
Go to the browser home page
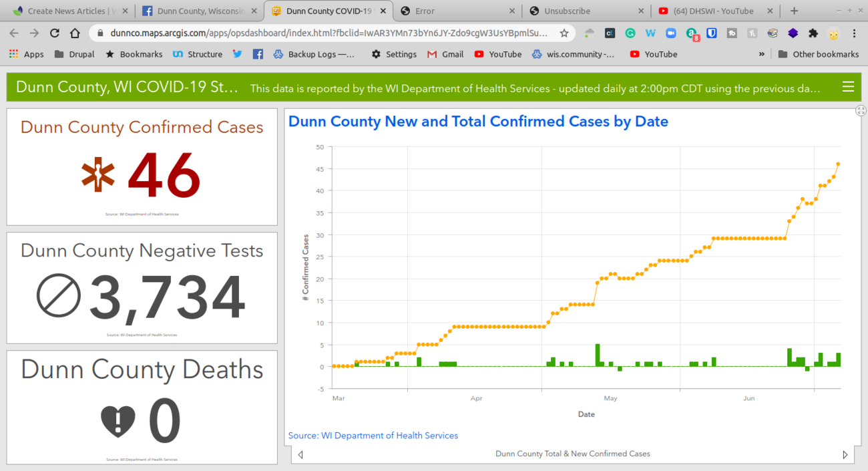point(75,33)
